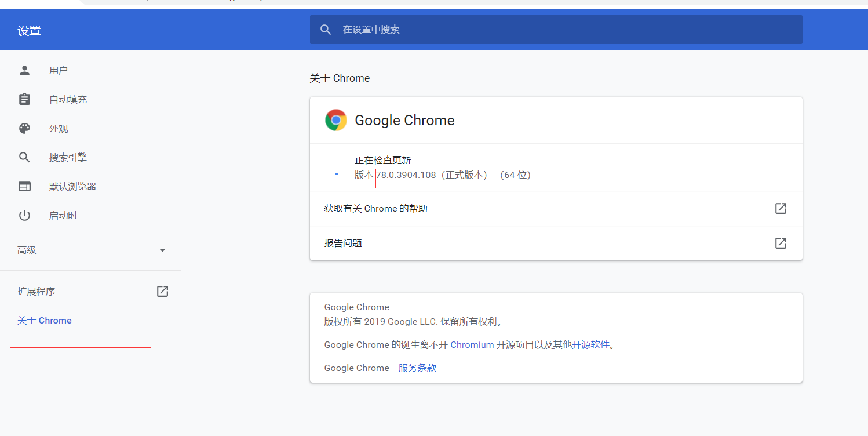This screenshot has height=436, width=868.
Task: Expand the 高级 section arrow
Action: point(162,250)
